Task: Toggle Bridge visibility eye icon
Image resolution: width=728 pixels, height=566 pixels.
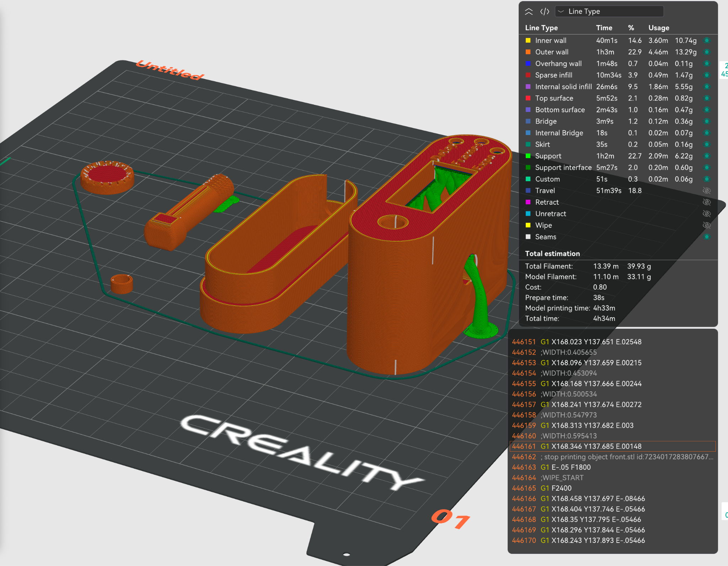Action: coord(707,122)
